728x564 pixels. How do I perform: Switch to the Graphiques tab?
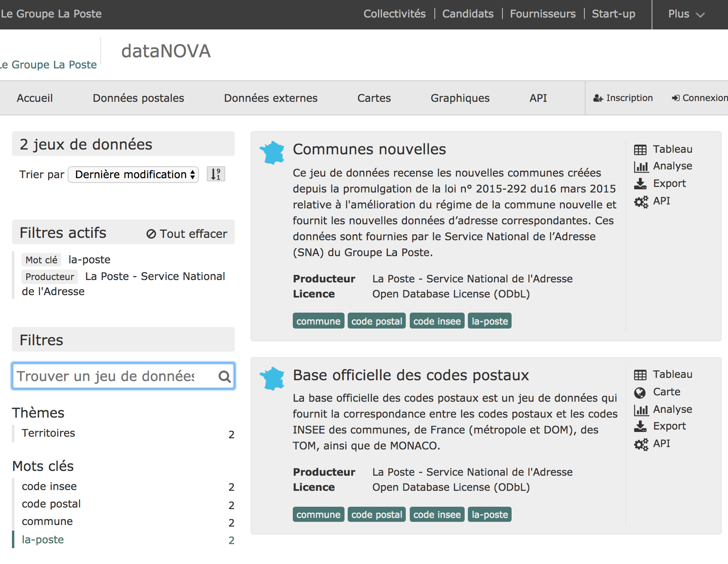click(x=460, y=98)
